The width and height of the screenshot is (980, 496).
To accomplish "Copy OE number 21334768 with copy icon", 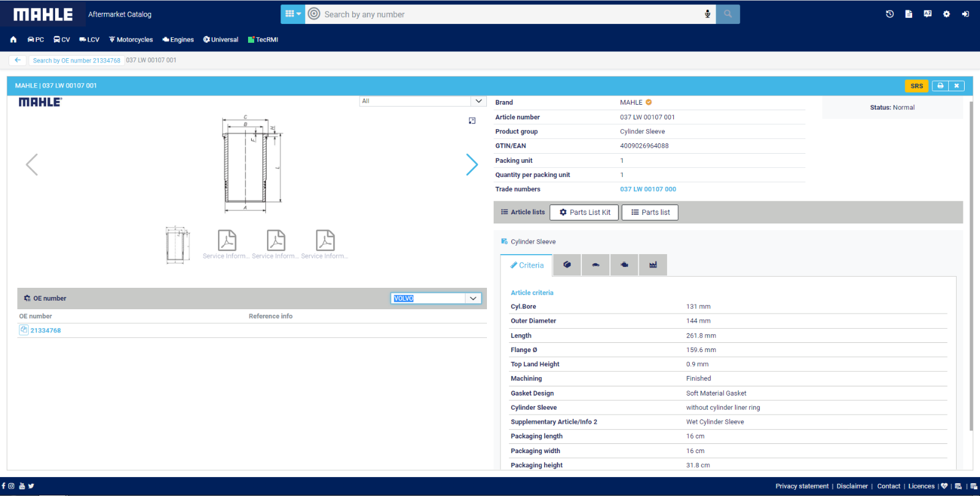I will coord(23,330).
